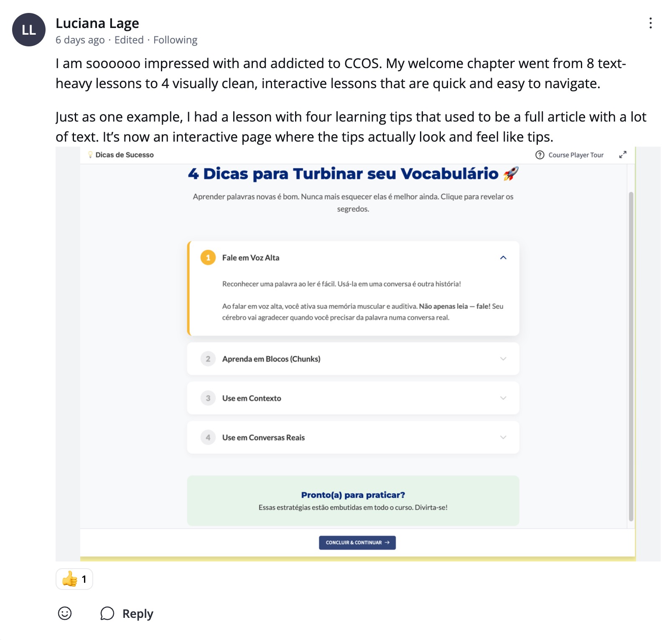
Task: Click the lightbulb icon next to Dicas de Sucesso
Action: click(91, 155)
